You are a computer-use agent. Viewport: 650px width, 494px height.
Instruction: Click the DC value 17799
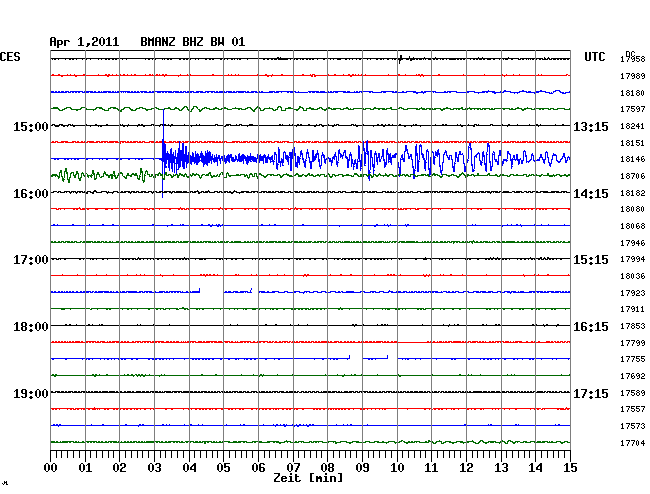pos(633,344)
